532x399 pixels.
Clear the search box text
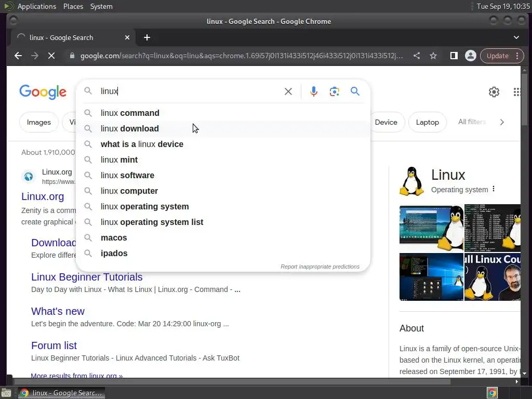pos(288,91)
